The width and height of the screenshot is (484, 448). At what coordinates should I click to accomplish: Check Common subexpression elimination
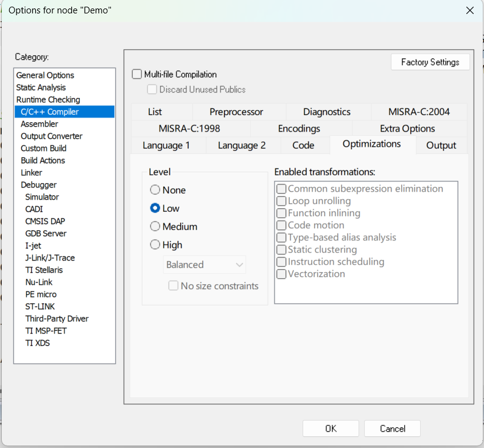281,189
